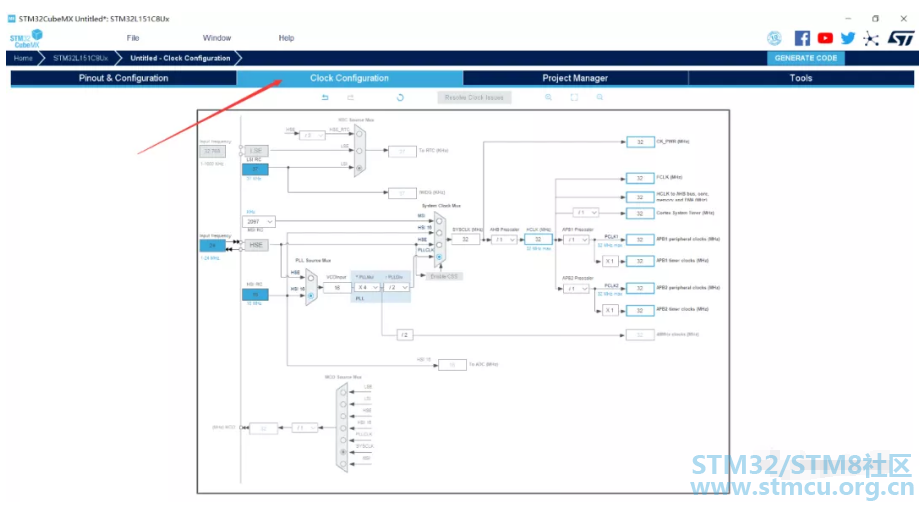The image size is (923, 510).
Task: Click the zoom out magnifier icon
Action: pyautogui.click(x=600, y=97)
